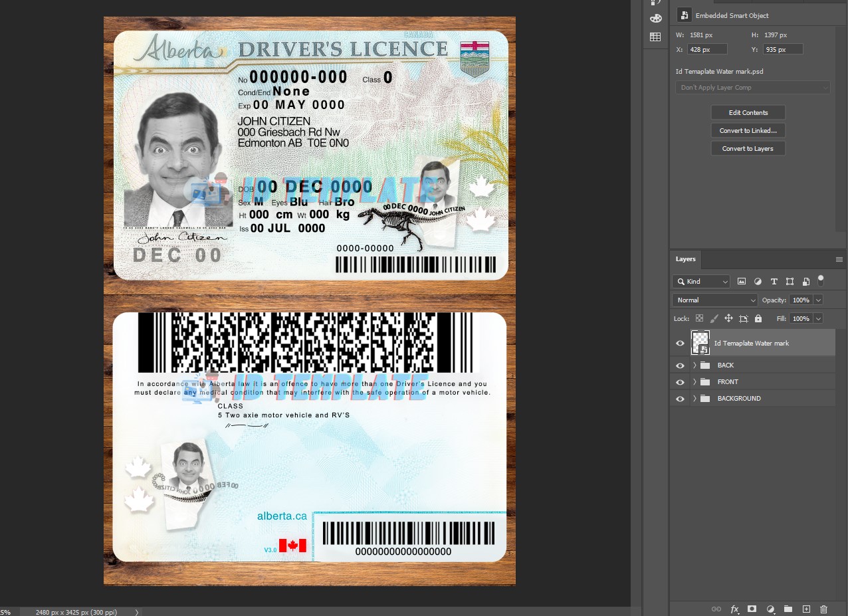Lock layer position with move icon
The height and width of the screenshot is (616, 848).
coord(728,318)
